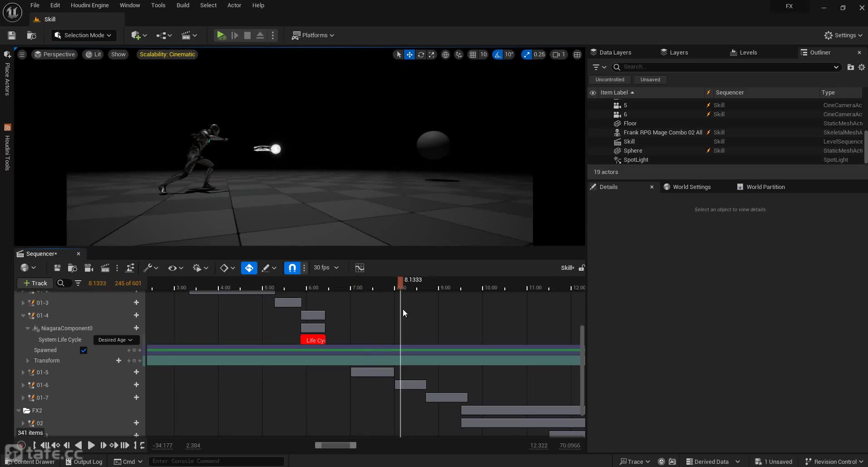Click the sequencer horizontal range scrollbar
The width and height of the screenshot is (868, 467).
335,446
